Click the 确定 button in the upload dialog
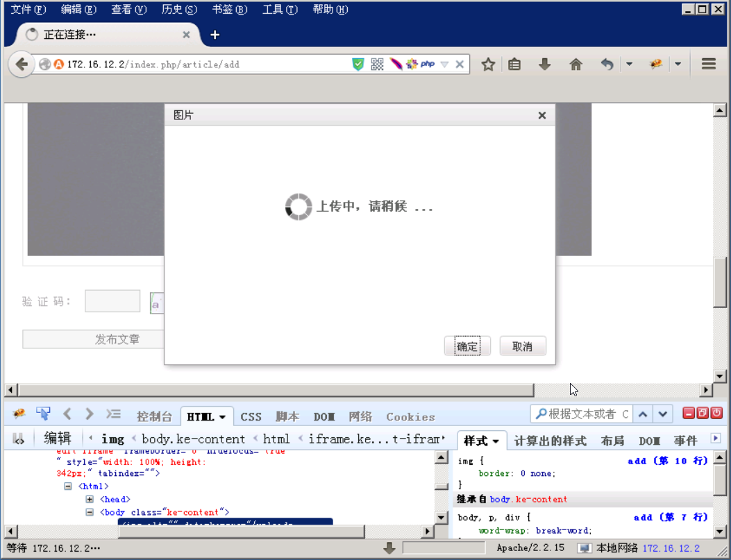The height and width of the screenshot is (560, 731). pos(467,346)
